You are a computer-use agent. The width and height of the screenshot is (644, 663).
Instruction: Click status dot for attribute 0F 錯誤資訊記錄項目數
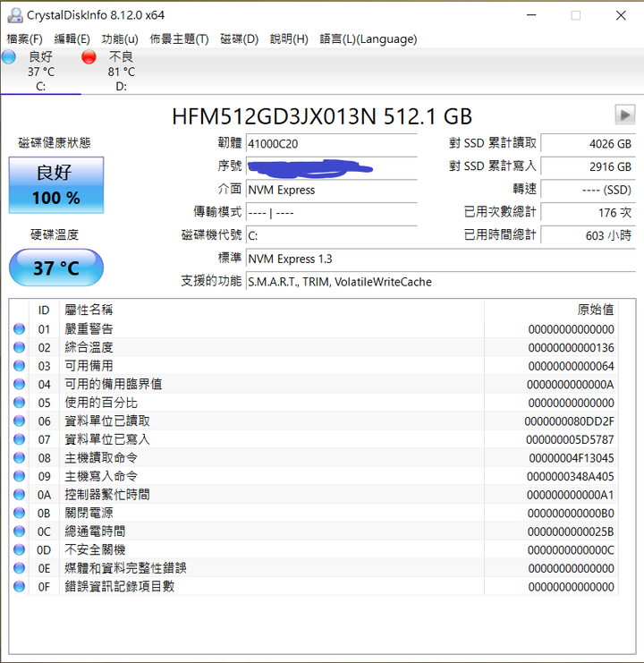pos(19,586)
